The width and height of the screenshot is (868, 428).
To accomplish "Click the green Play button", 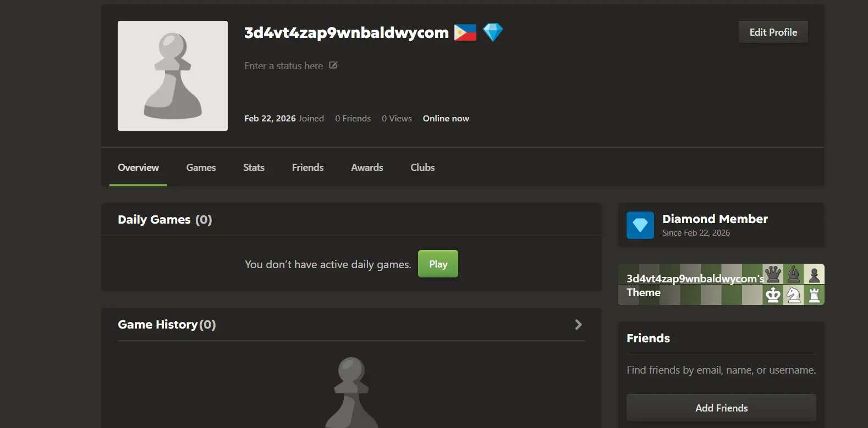I will 438,264.
